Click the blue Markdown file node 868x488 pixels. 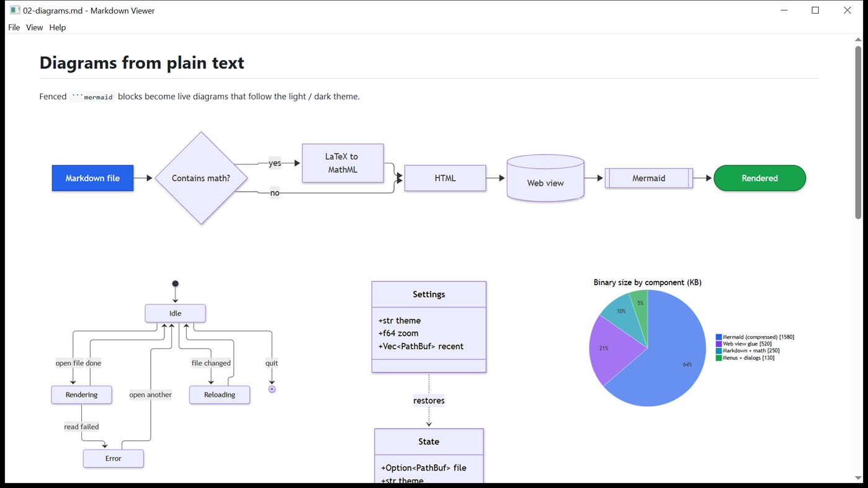click(x=92, y=178)
